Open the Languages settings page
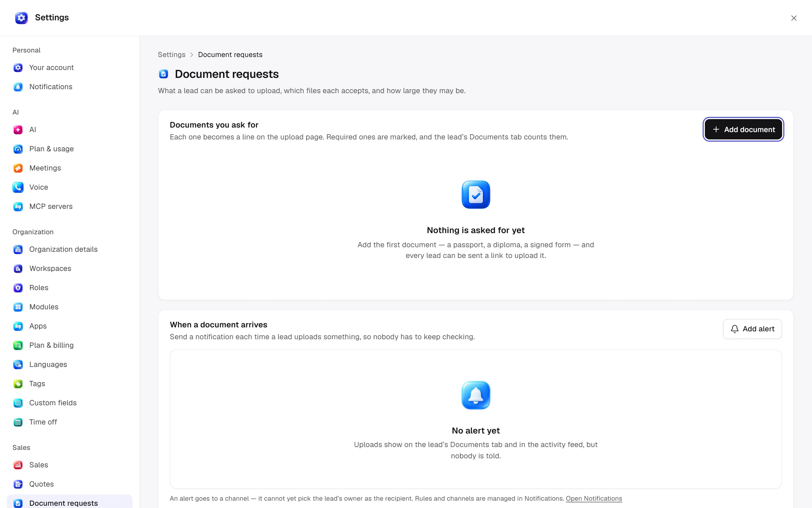 tap(69, 364)
